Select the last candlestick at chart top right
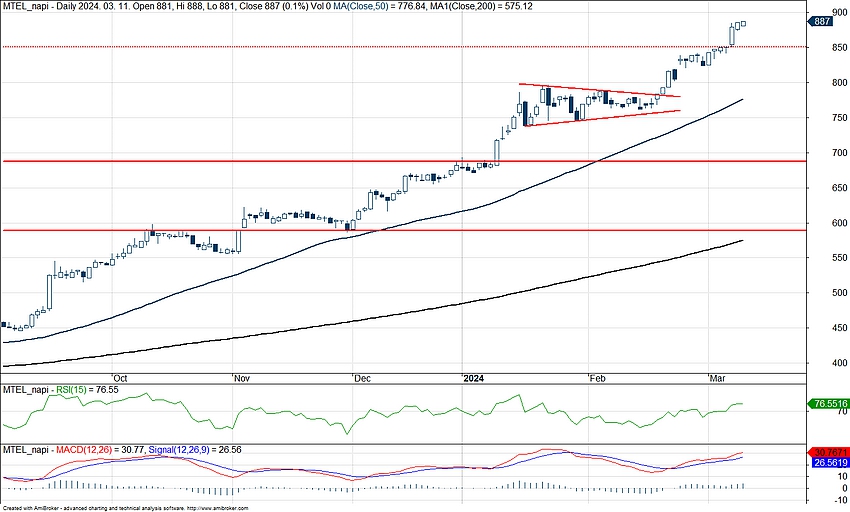Viewport: 850px width, 512px height. pyautogui.click(x=742, y=24)
